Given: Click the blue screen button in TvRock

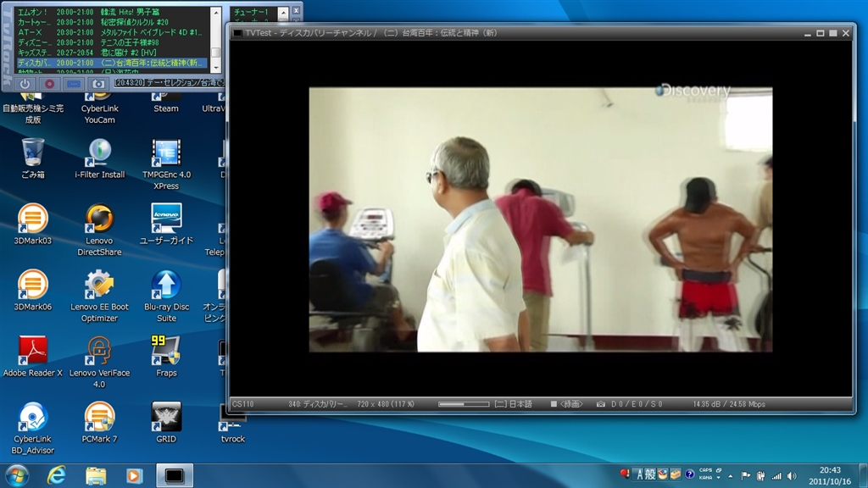Looking at the screenshot, I should tap(74, 84).
